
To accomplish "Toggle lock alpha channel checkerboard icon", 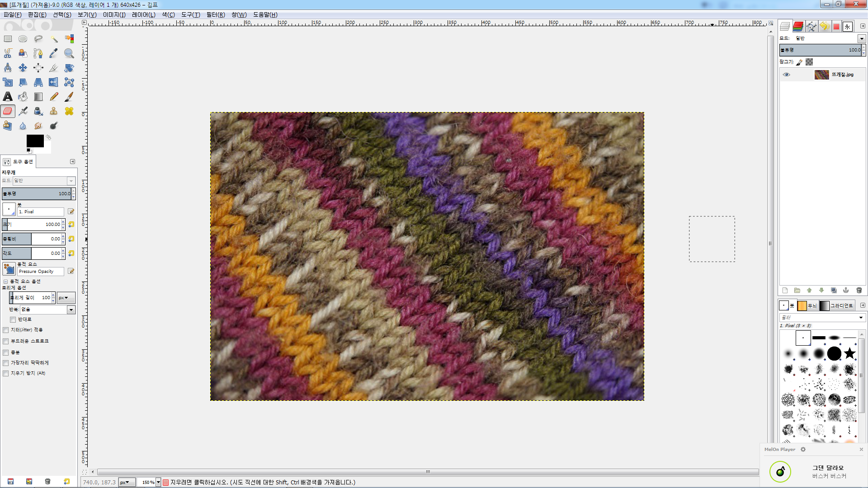I will click(x=809, y=62).
